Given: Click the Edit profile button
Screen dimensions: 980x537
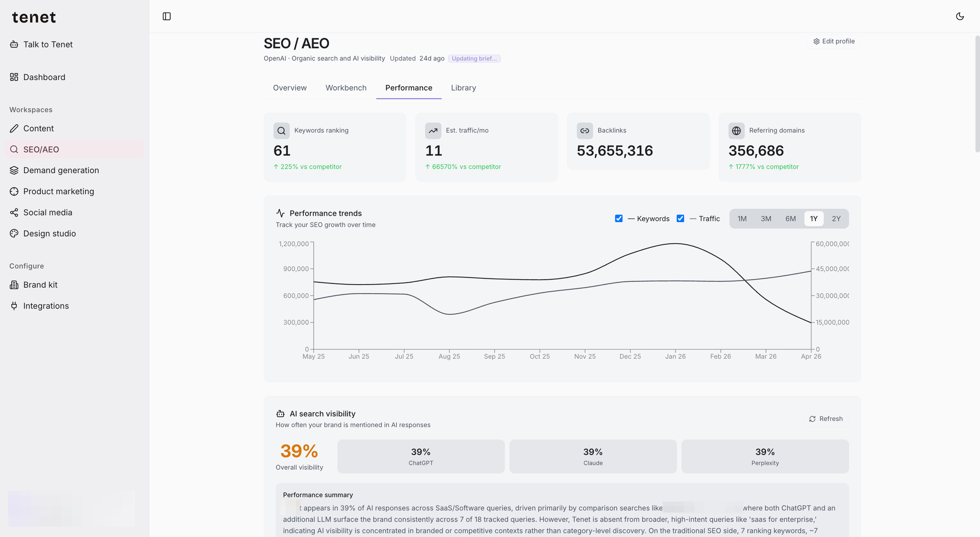Looking at the screenshot, I should click(834, 41).
